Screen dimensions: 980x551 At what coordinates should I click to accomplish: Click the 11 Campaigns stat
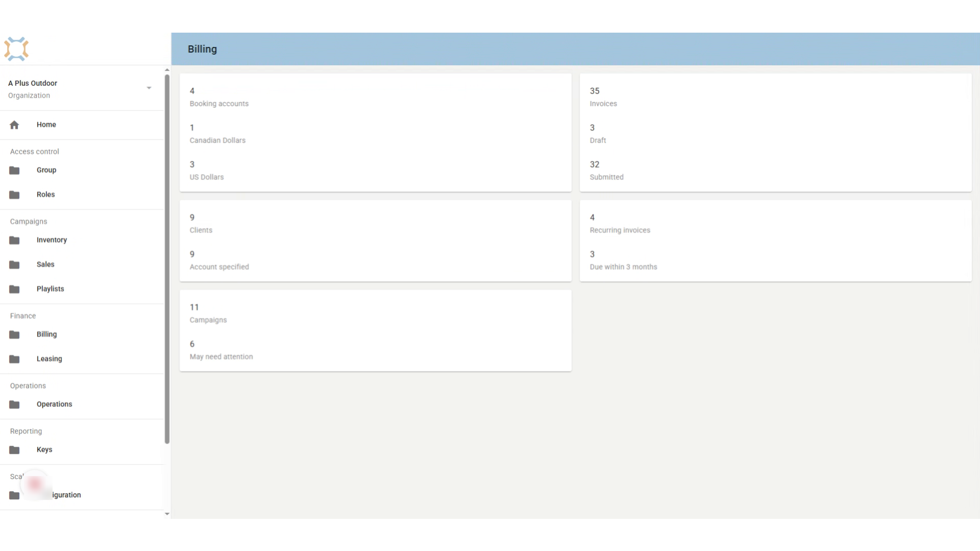(208, 313)
